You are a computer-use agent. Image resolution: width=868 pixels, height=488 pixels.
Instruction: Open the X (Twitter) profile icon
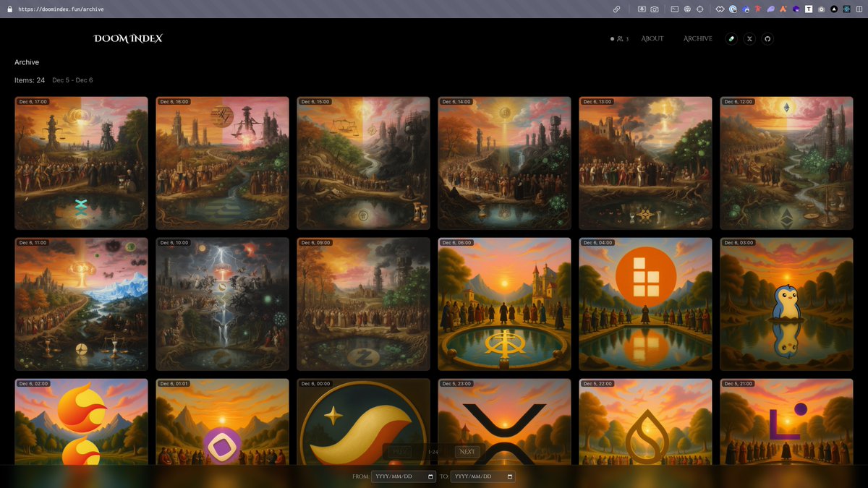click(750, 39)
